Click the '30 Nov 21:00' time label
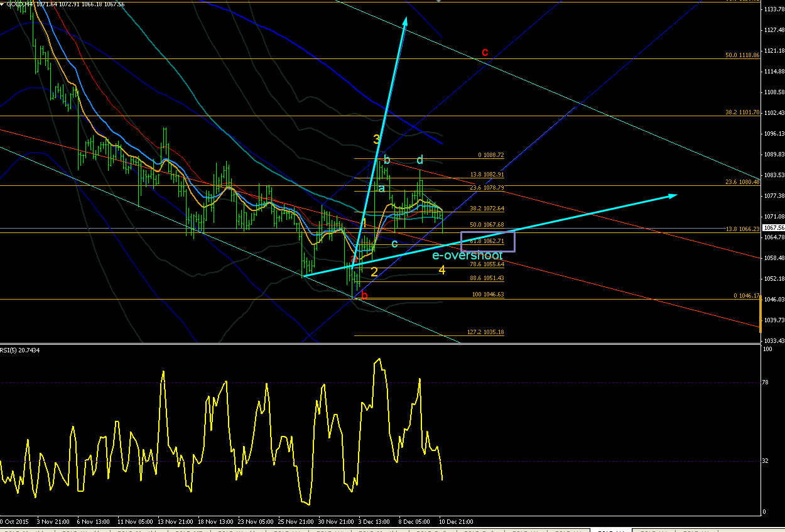The image size is (785, 532). 336,521
